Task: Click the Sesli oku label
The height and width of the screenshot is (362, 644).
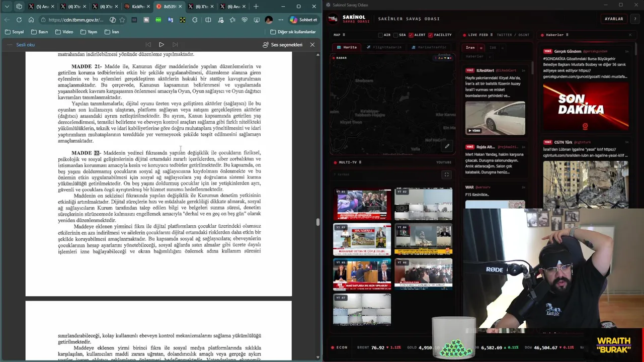Action: [x=25, y=45]
